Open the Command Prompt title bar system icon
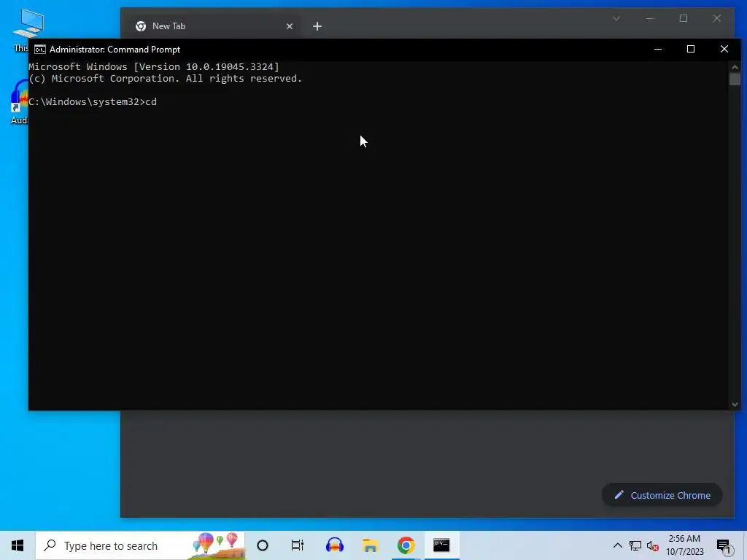The image size is (747, 560). [40, 50]
